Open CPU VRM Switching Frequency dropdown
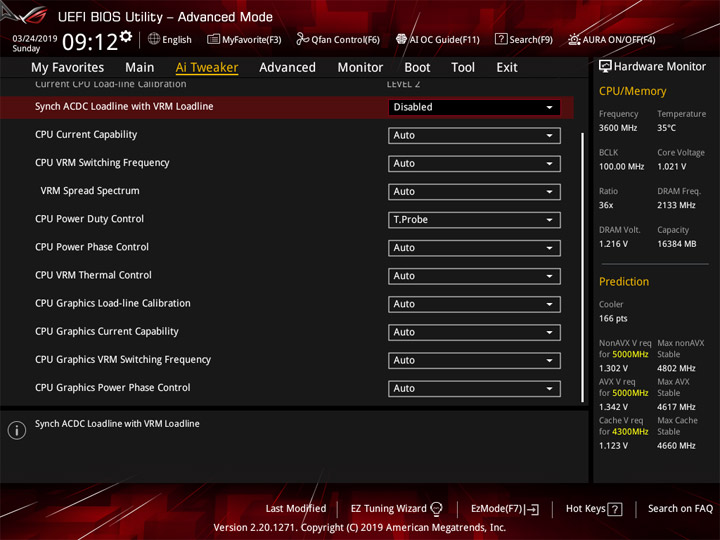 [x=474, y=163]
